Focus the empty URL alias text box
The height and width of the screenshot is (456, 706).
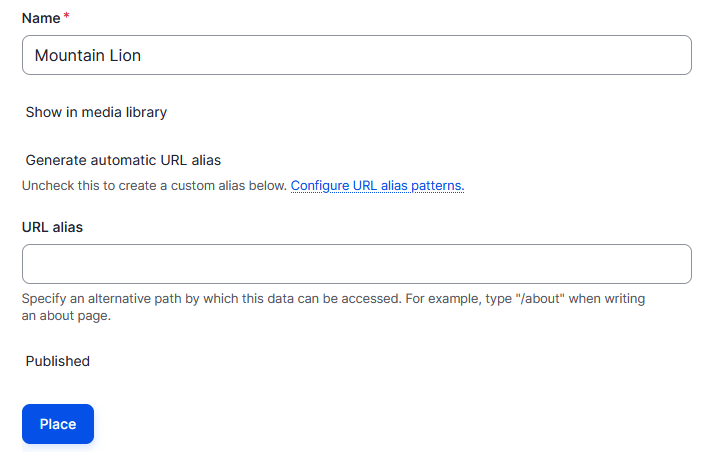pyautogui.click(x=357, y=264)
